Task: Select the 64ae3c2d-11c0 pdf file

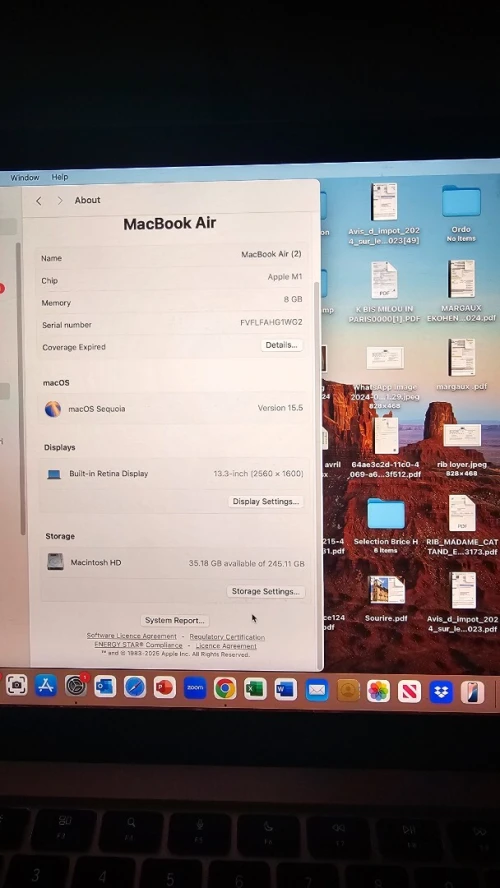Action: tap(386, 436)
